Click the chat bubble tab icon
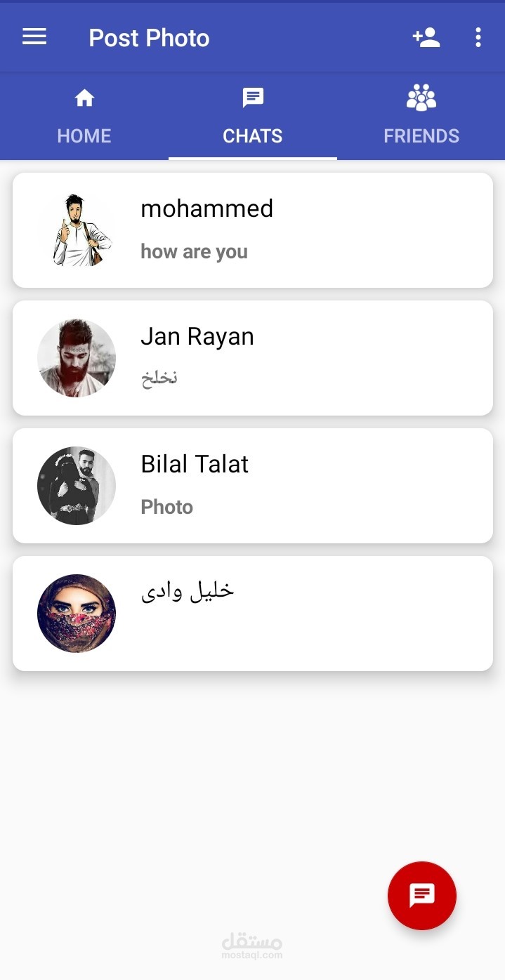Viewport: 505px width, 980px height. pos(253,98)
